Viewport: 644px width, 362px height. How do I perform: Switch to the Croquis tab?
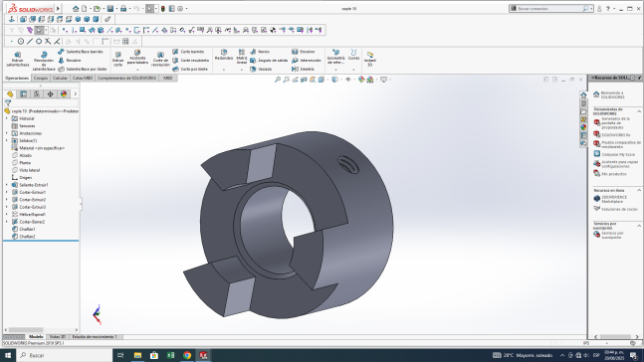pyautogui.click(x=41, y=78)
